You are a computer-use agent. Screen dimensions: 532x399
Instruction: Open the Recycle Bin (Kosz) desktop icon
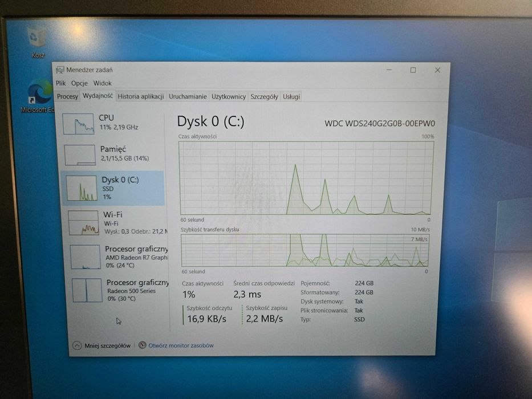[x=36, y=42]
